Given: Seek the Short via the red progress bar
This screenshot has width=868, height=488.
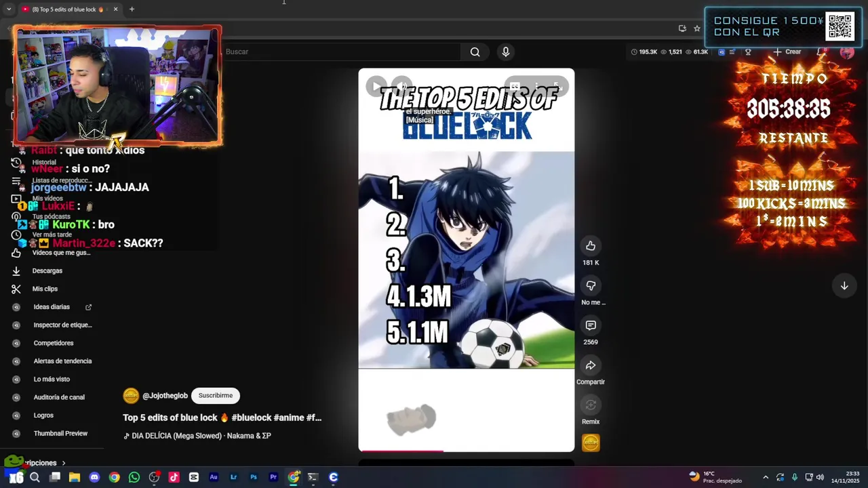Looking at the screenshot, I should click(467, 451).
